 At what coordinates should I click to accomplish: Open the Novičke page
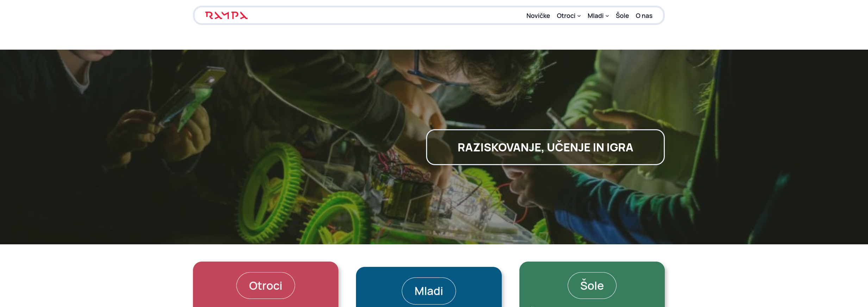(538, 16)
